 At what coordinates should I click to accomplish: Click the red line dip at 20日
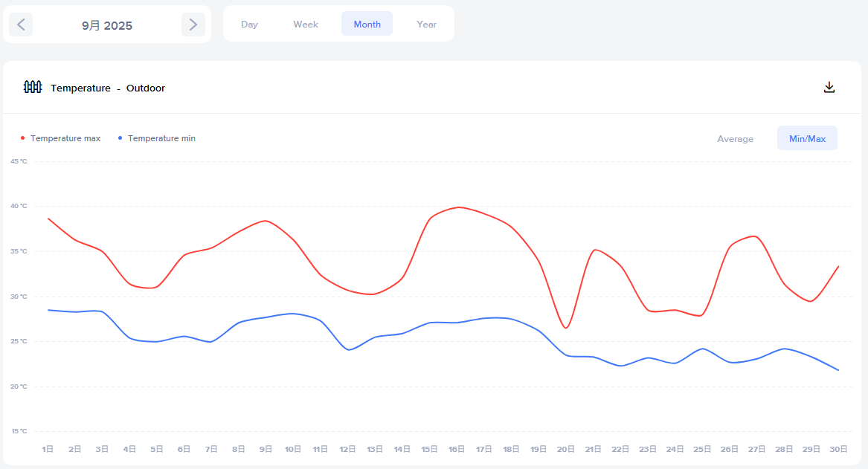tap(566, 328)
